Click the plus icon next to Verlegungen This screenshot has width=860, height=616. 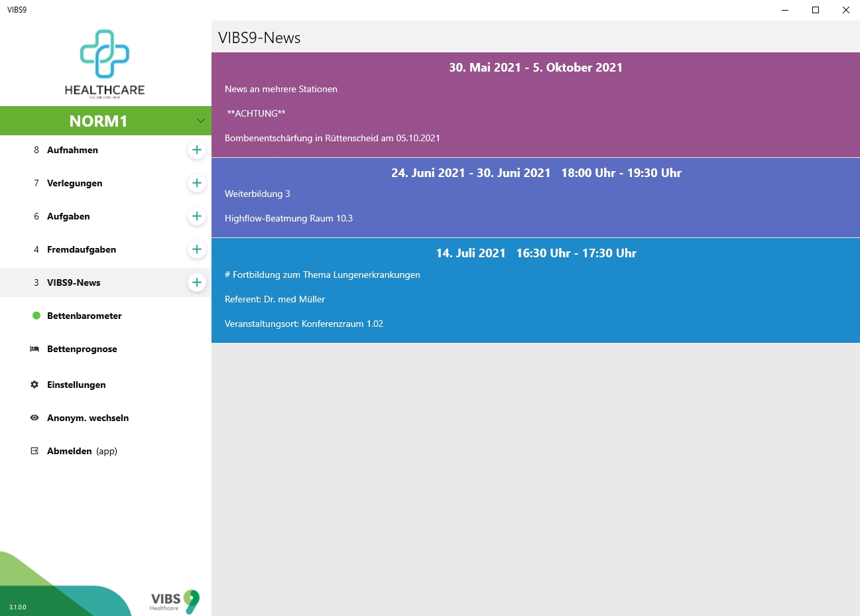[x=197, y=183]
